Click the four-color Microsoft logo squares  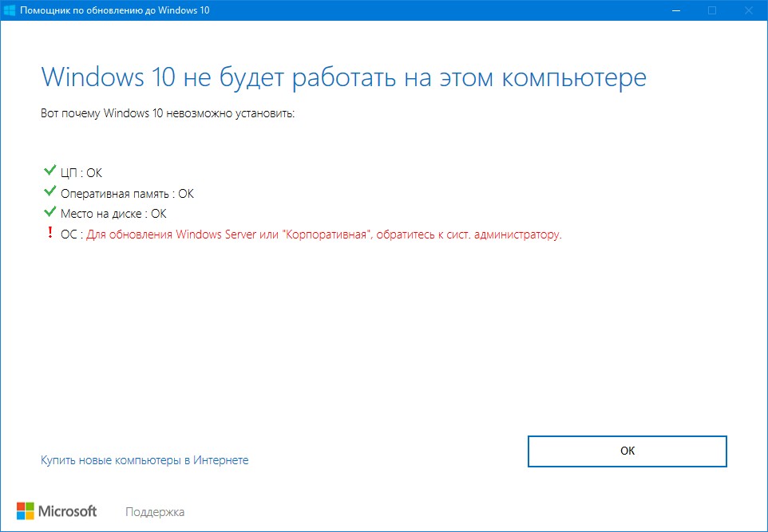[x=26, y=510]
